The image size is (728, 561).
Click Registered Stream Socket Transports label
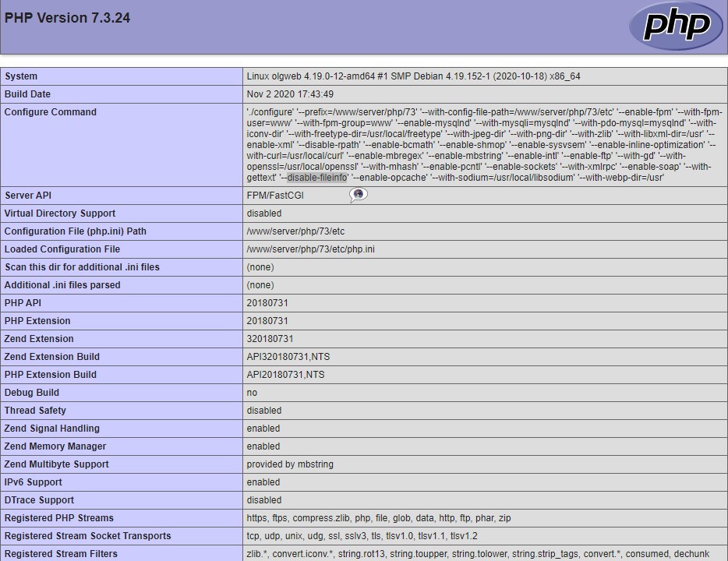pos(88,536)
